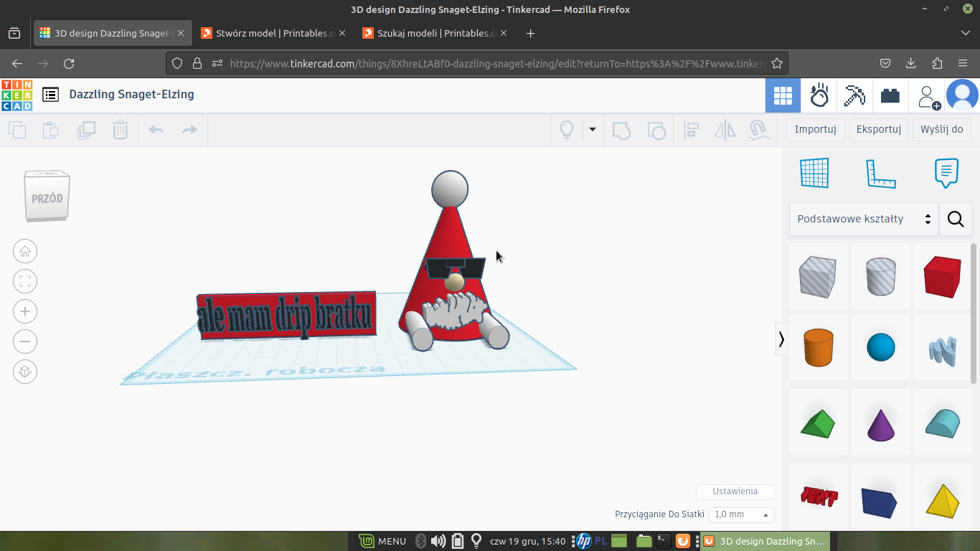The width and height of the screenshot is (980, 551).
Task: Click the Home view button
Action: click(x=25, y=251)
